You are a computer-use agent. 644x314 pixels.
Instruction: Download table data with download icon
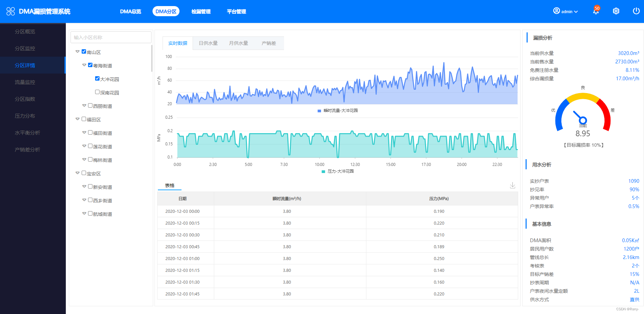click(x=512, y=185)
